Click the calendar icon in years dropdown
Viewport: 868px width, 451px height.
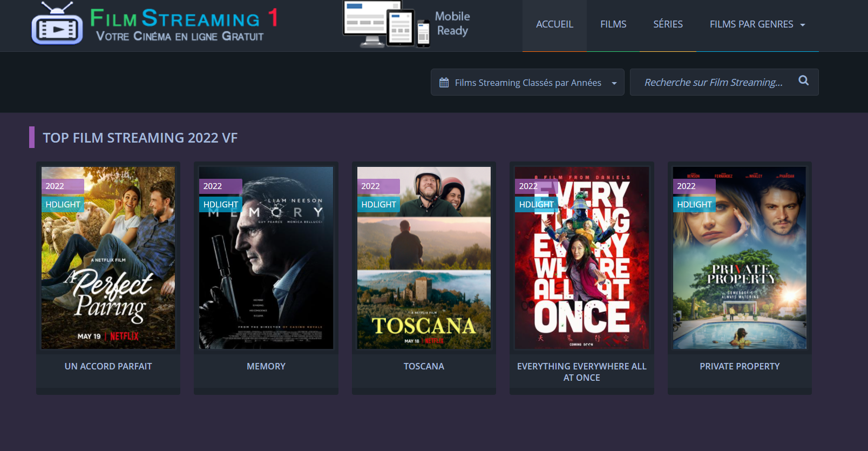tap(444, 83)
